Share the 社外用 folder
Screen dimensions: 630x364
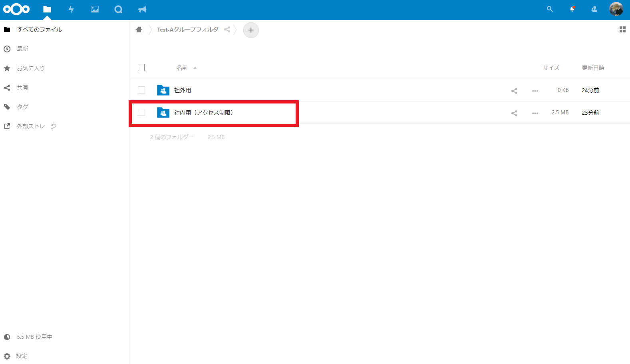click(x=514, y=91)
